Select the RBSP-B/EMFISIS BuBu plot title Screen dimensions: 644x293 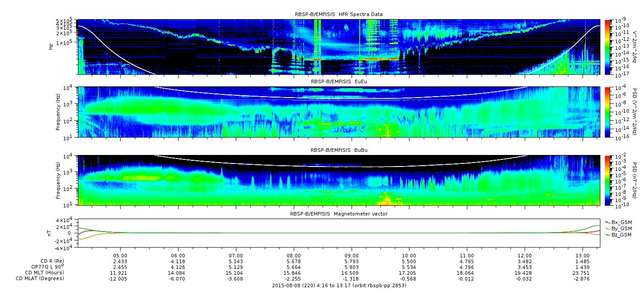pos(339,151)
